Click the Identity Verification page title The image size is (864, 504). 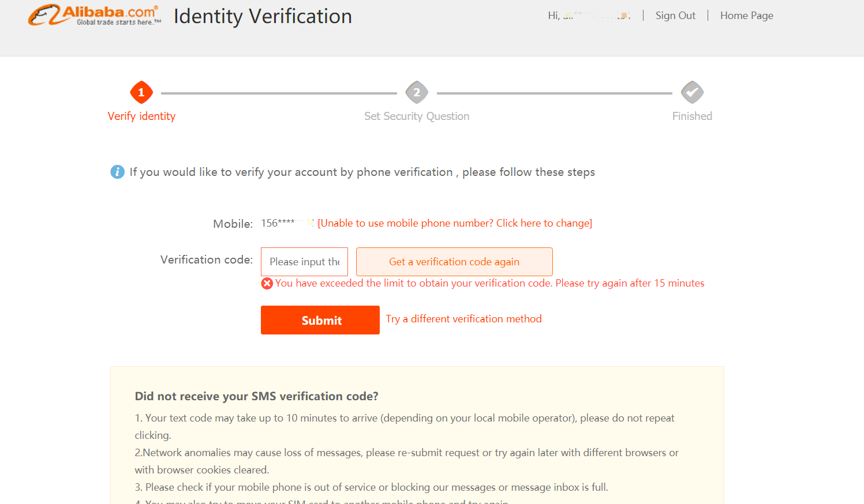(263, 16)
